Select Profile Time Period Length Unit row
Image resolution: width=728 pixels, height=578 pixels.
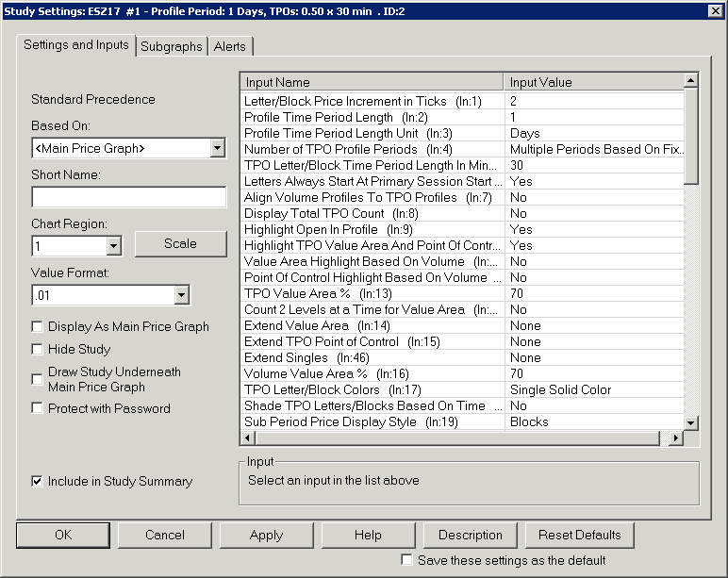coord(462,133)
